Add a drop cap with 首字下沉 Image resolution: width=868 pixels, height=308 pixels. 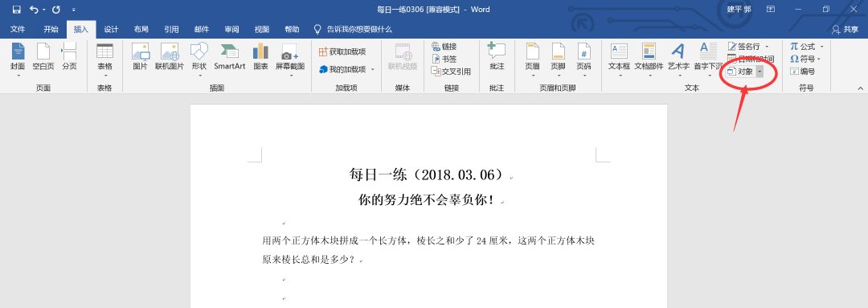pos(708,60)
